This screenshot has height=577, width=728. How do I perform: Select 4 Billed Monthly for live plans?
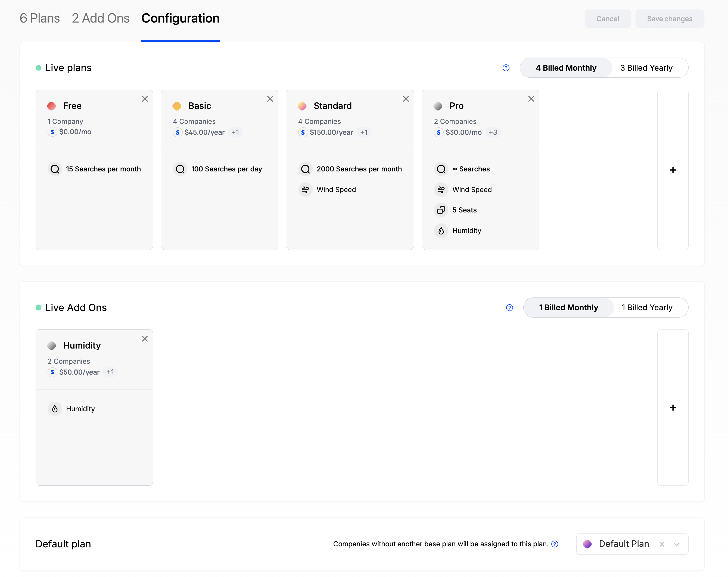click(566, 68)
